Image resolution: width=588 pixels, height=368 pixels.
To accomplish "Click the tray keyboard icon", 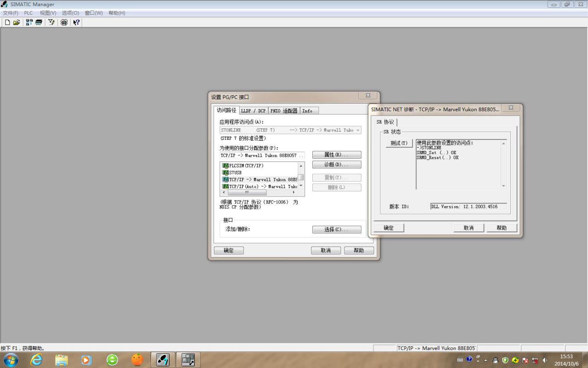I will tap(460, 360).
